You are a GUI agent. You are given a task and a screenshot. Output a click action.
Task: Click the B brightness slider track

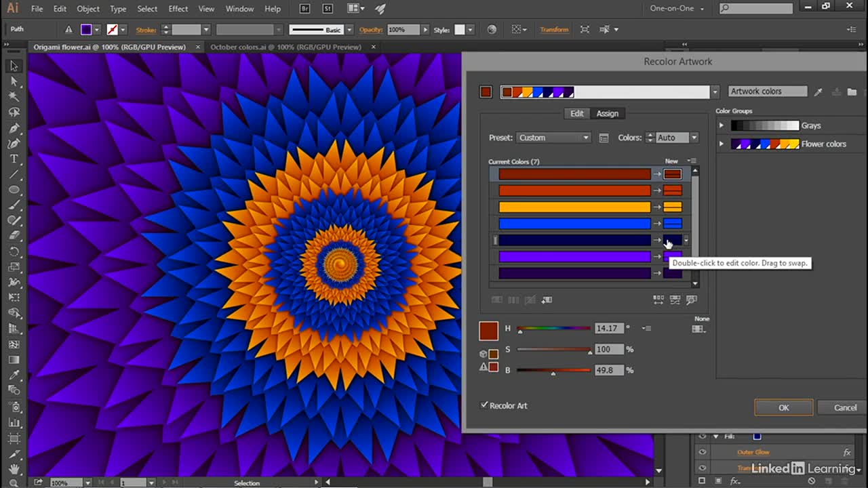point(553,370)
